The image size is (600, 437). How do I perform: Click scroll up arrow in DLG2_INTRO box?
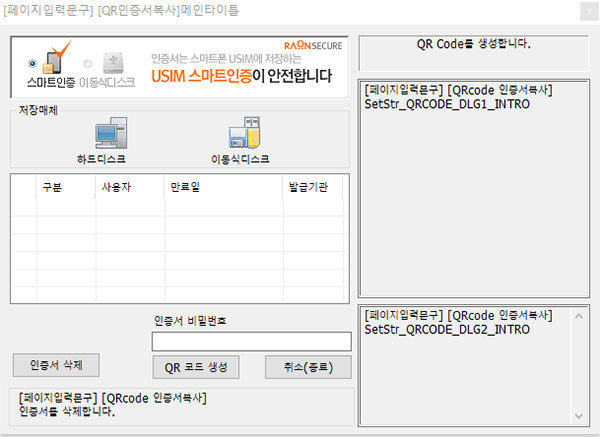[x=576, y=315]
